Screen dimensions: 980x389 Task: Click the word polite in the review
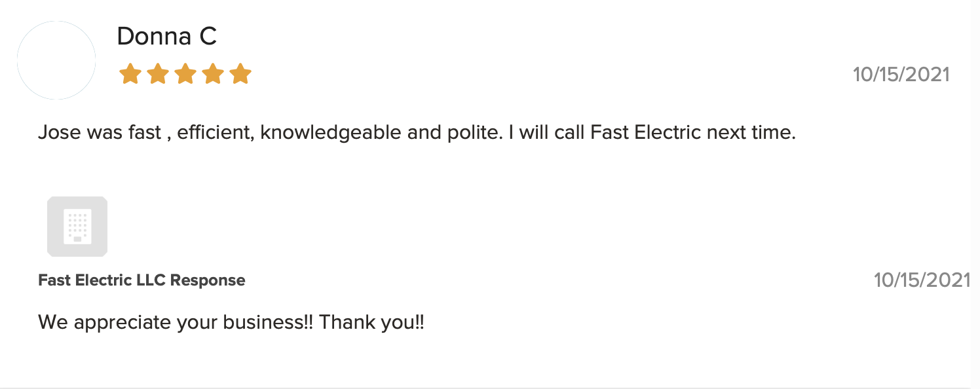pos(466,133)
